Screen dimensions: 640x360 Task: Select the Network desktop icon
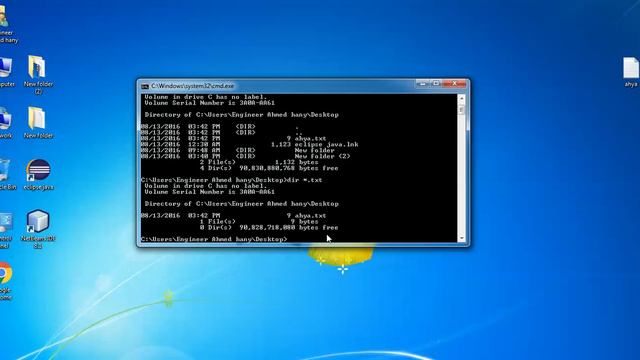(x=6, y=122)
